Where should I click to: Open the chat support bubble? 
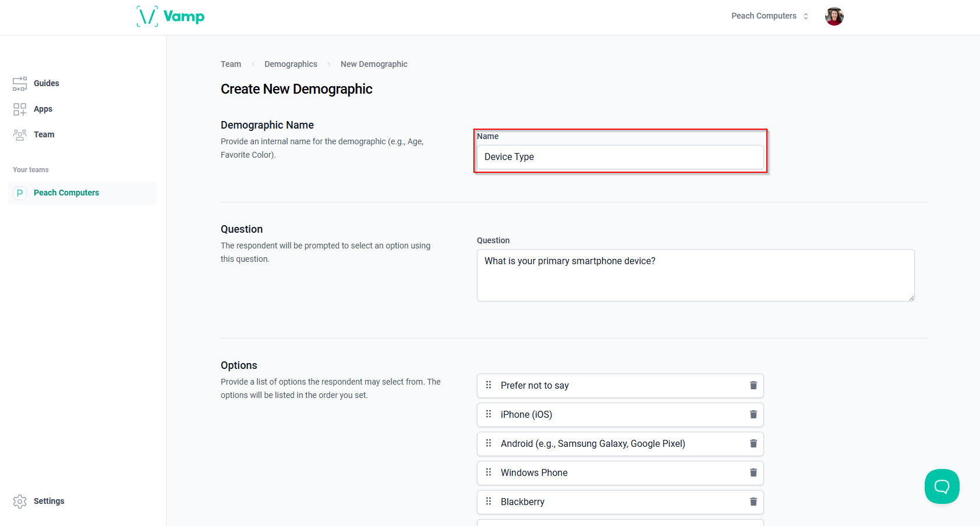click(x=942, y=486)
